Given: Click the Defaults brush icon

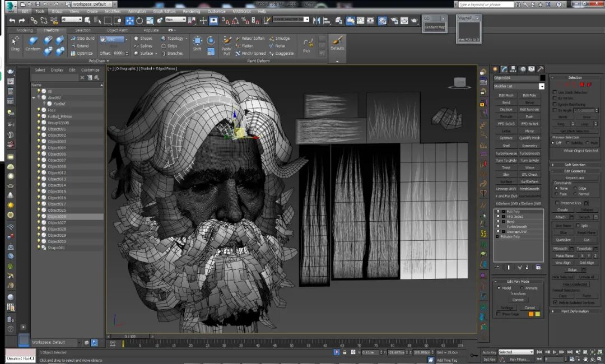Looking at the screenshot, I should [x=337, y=43].
